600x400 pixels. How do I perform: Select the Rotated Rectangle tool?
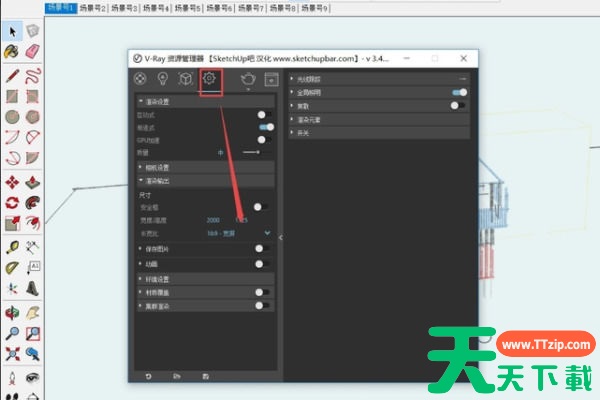[x=33, y=96]
